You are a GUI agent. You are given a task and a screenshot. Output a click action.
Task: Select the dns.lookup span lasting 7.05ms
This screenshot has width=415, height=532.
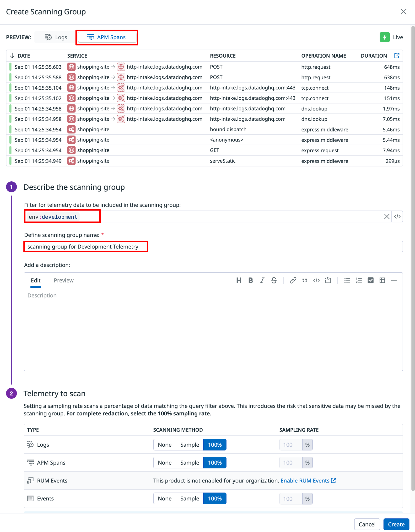point(204,119)
